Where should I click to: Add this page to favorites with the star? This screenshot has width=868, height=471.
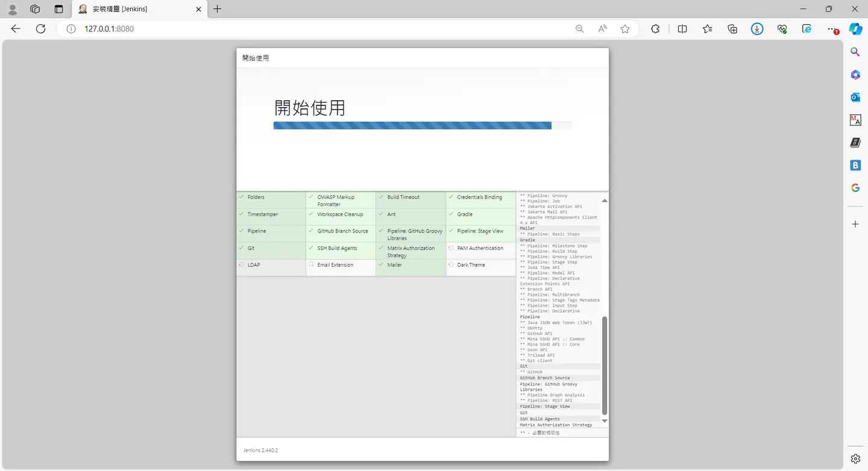[625, 28]
